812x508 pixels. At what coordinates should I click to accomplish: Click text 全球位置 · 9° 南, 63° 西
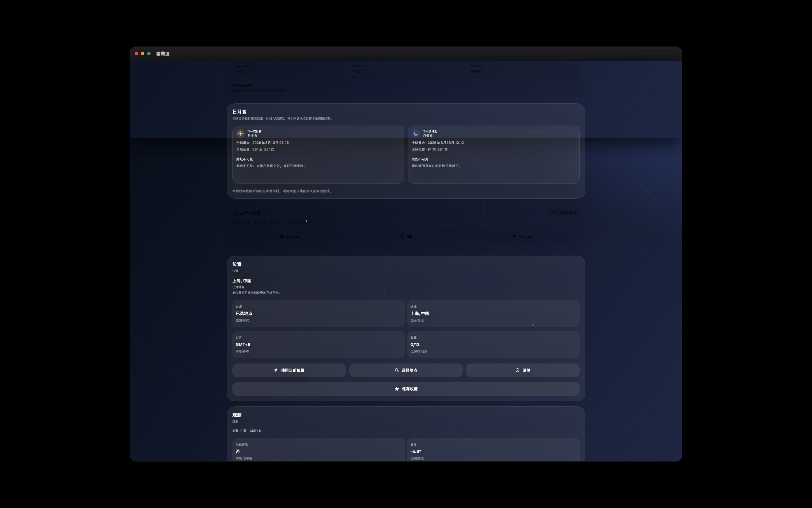point(429,150)
